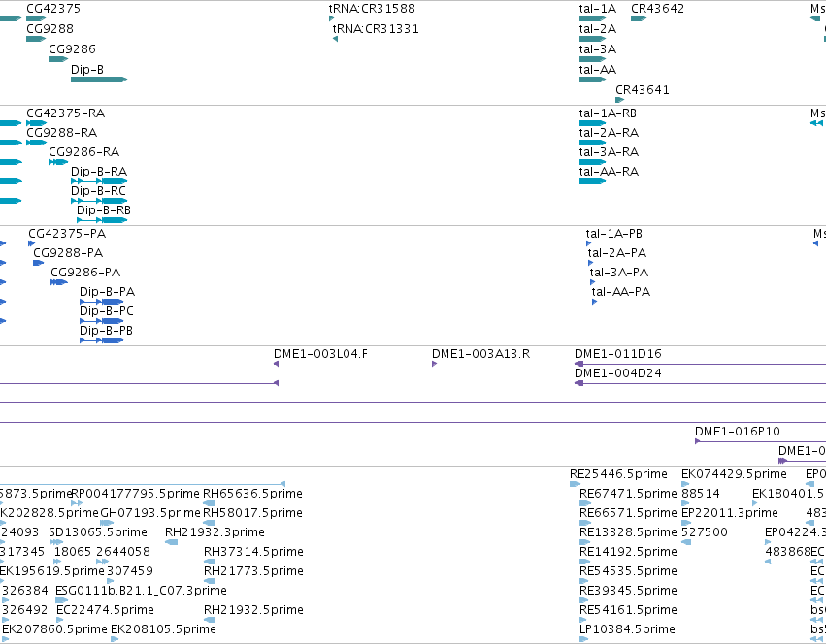The width and height of the screenshot is (826, 644).
Task: Select the CG9288-PA protein feature
Action: click(39, 263)
